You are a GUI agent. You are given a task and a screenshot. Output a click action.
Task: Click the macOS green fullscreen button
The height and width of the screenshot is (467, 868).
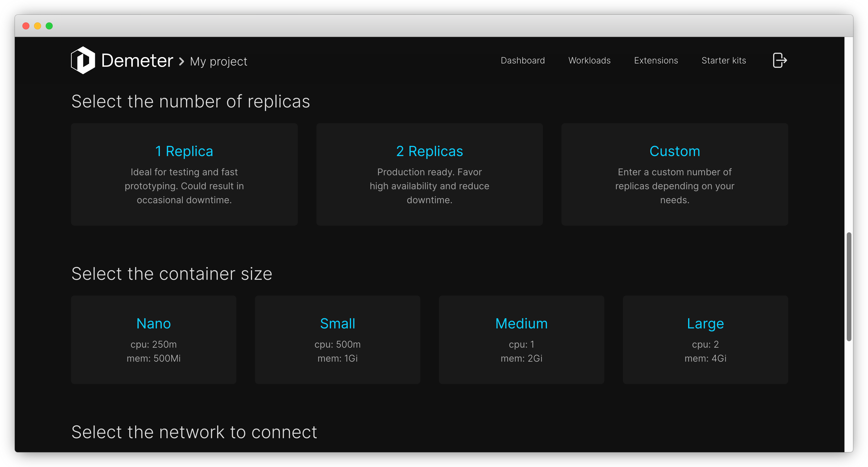(49, 26)
